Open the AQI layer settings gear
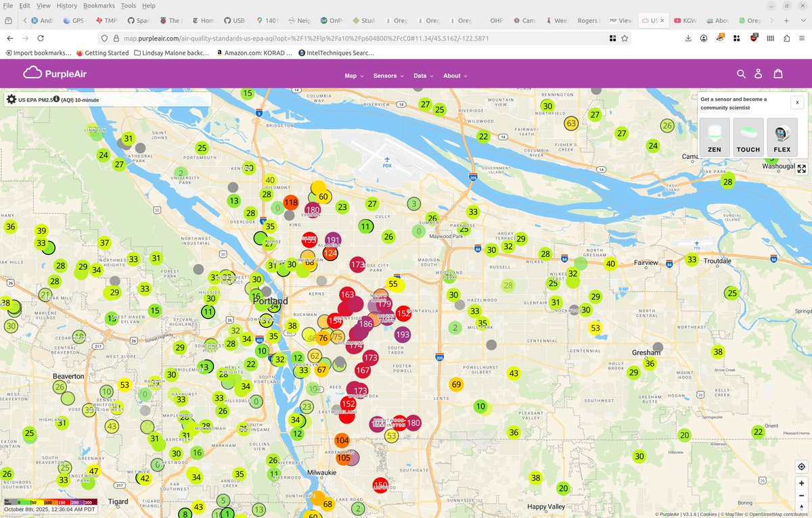 coord(11,99)
